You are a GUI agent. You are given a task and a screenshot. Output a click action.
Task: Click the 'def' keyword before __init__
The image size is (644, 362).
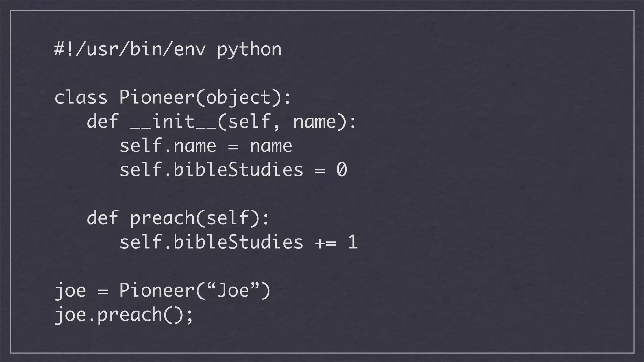coord(103,122)
